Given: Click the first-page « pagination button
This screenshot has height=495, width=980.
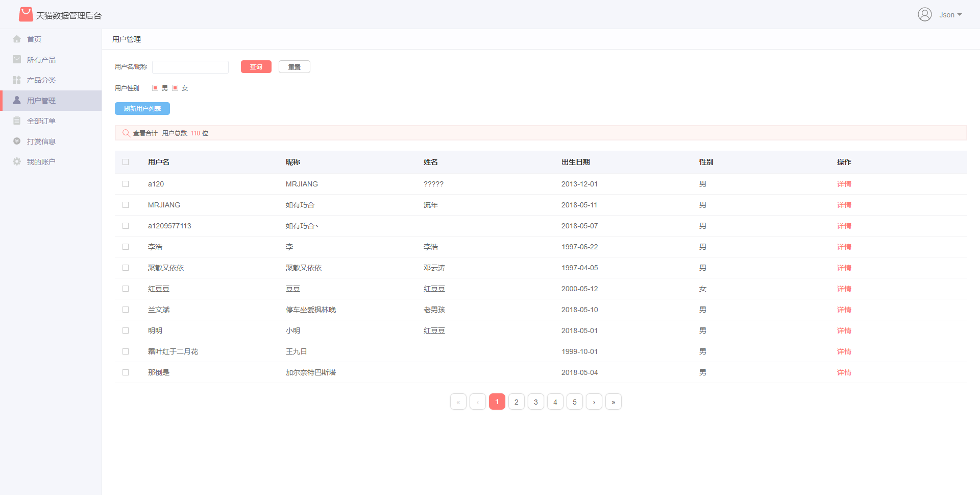Looking at the screenshot, I should click(x=458, y=402).
